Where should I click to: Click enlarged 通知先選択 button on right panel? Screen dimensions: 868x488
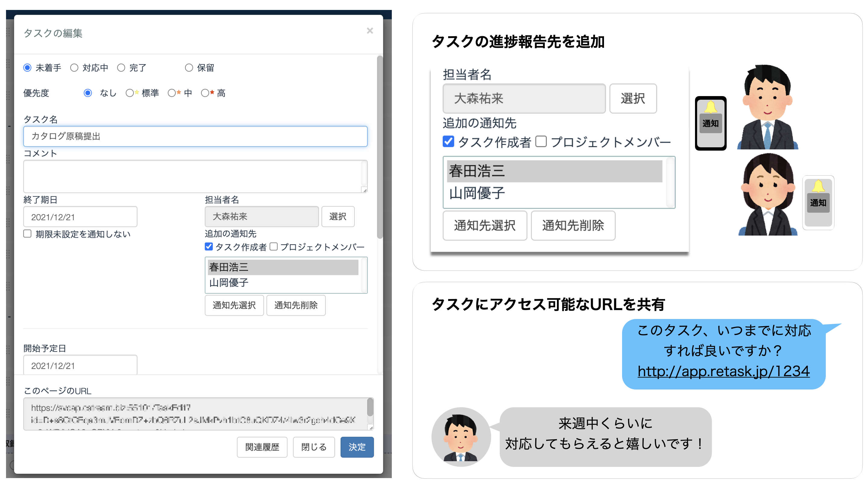point(485,226)
